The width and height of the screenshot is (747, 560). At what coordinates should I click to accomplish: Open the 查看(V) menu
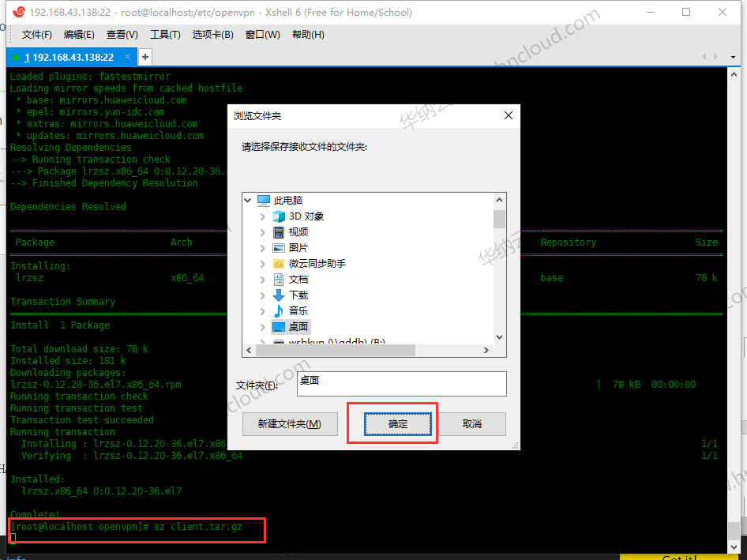pyautogui.click(x=122, y=35)
